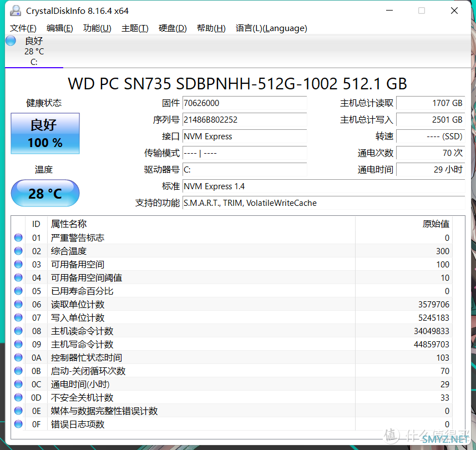Click the status orb for attribute 0B
Viewport: 476px width, 450px height.
click(x=18, y=371)
